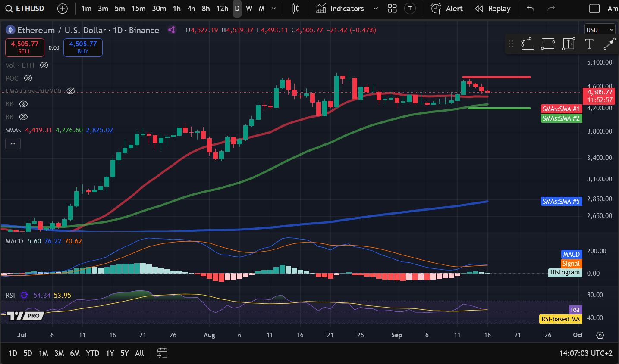Click the 4,505.77 BUY button

point(83,47)
